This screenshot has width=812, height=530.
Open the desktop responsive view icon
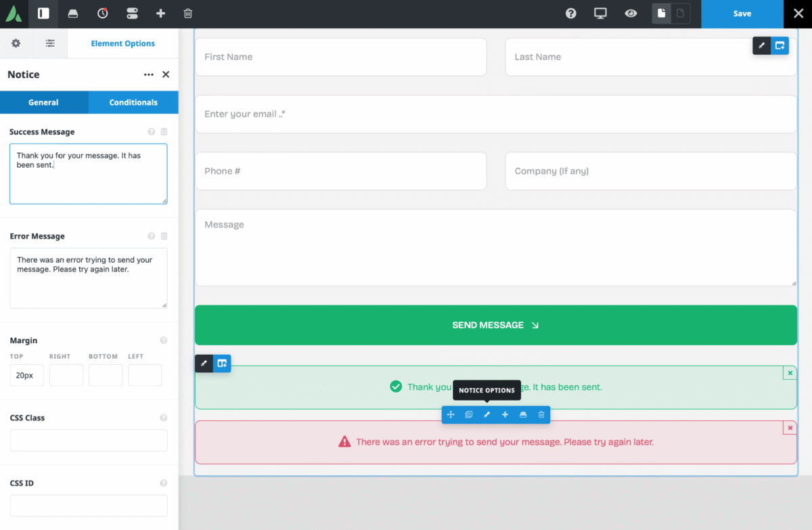coord(600,14)
